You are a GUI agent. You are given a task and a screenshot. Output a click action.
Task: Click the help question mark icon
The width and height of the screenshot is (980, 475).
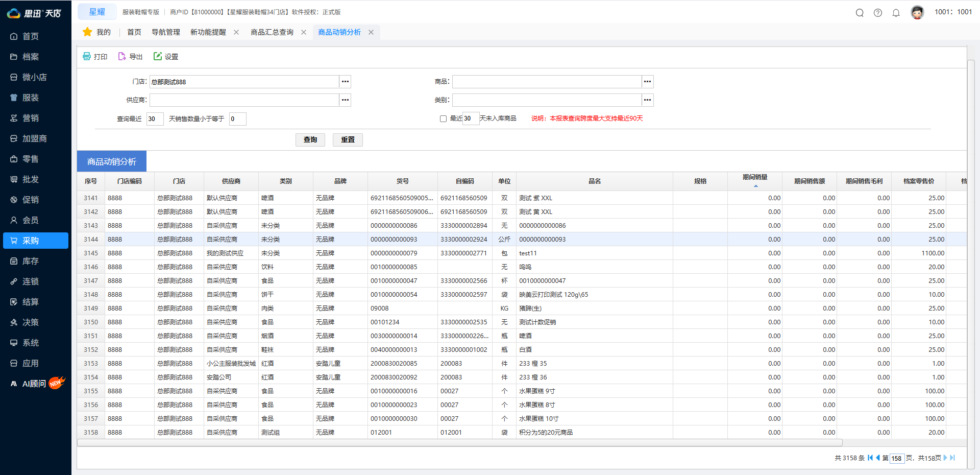[878, 13]
